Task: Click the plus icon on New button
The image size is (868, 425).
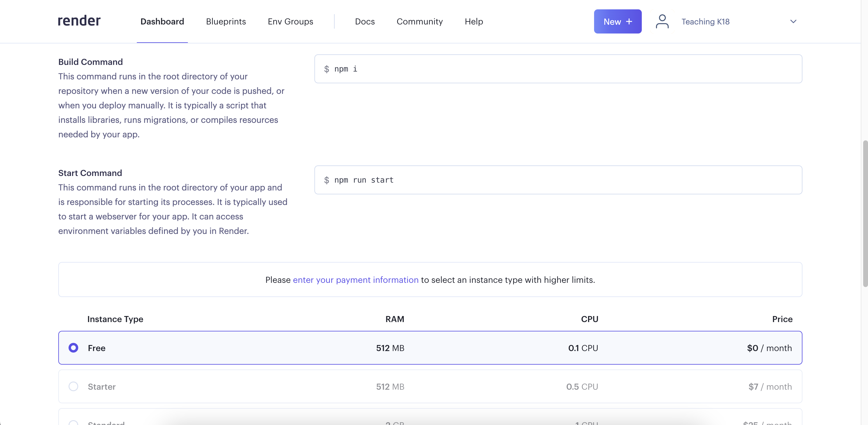Action: 629,21
